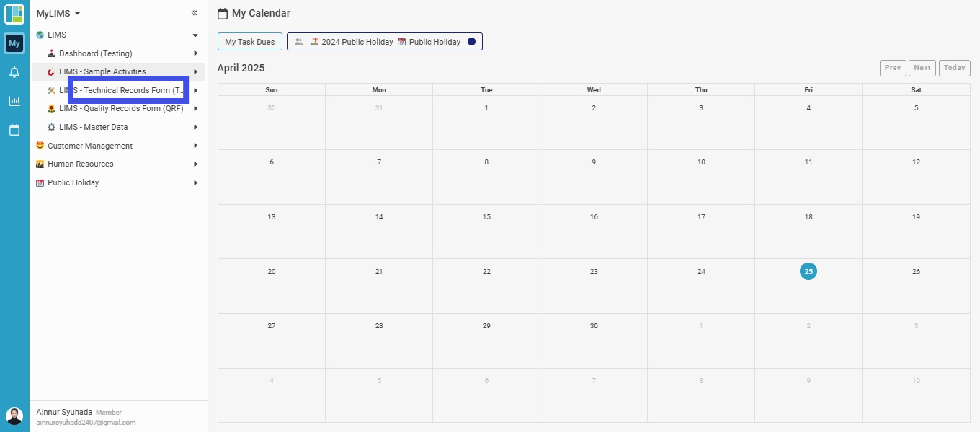Click the Fri column header

[808, 89]
